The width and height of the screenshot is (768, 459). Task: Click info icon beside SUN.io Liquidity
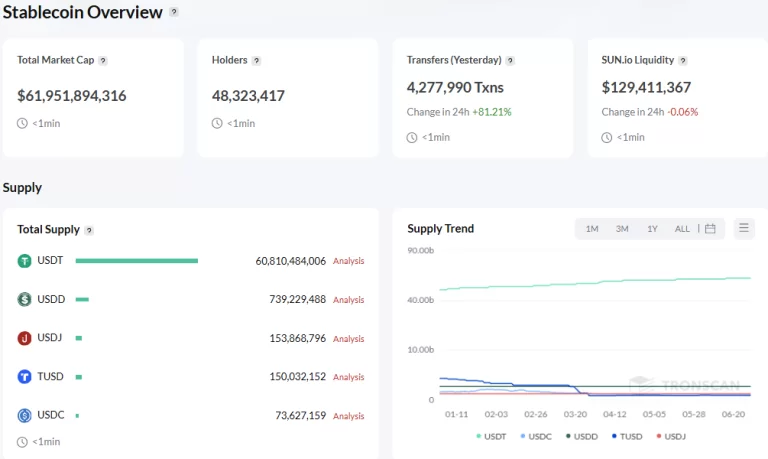(683, 61)
